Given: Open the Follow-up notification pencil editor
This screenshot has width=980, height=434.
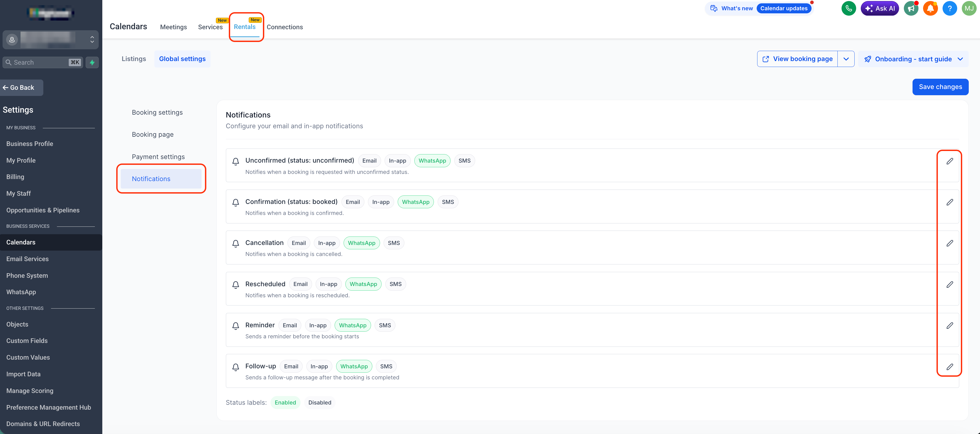Looking at the screenshot, I should 949,367.
